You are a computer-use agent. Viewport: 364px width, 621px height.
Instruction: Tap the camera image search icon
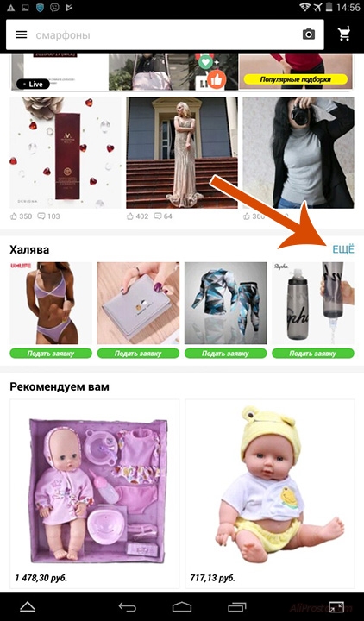309,34
